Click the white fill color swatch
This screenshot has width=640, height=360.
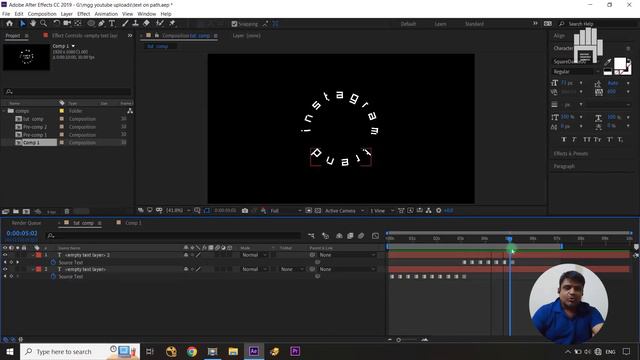tap(620, 63)
